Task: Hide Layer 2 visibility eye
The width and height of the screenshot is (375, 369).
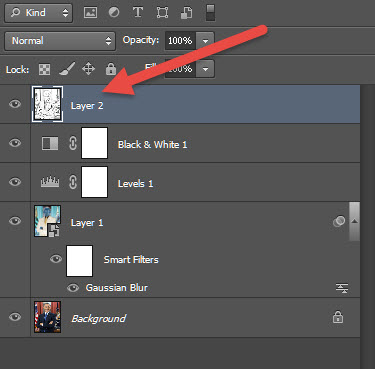Action: point(15,104)
